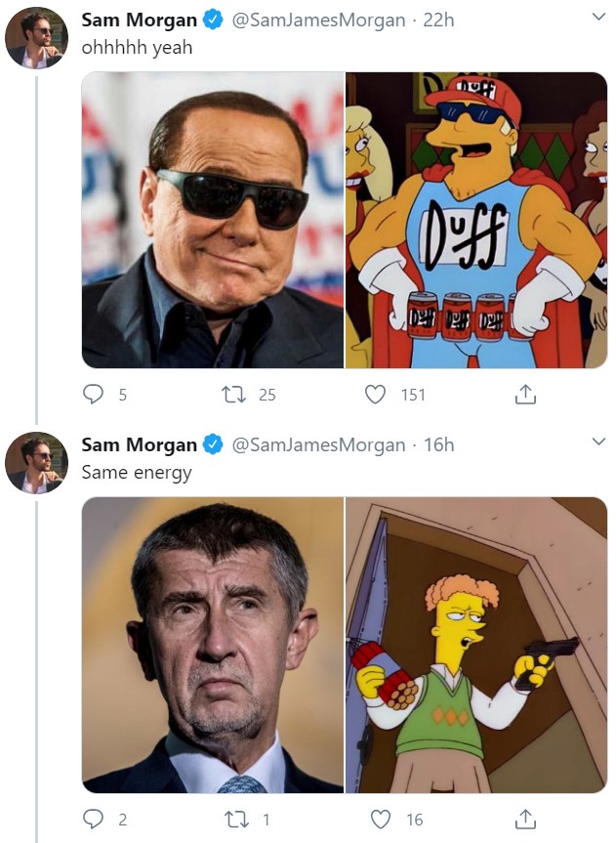Image resolution: width=616 pixels, height=843 pixels.
Task: Open the photo of man in sunglasses
Action: point(213,220)
